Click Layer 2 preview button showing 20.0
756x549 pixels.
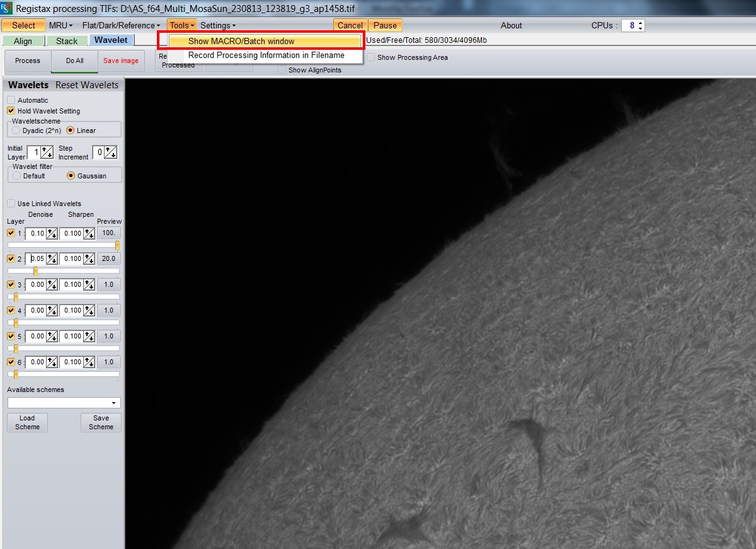[x=109, y=258]
